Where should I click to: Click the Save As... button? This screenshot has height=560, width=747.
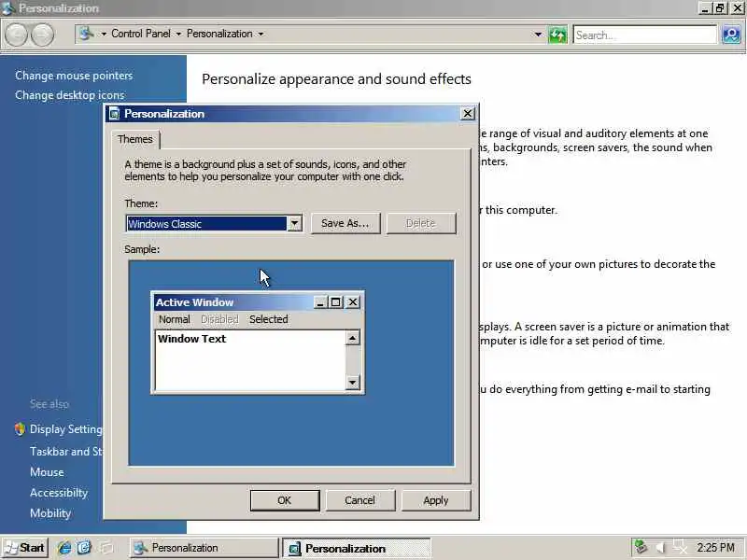[345, 223]
